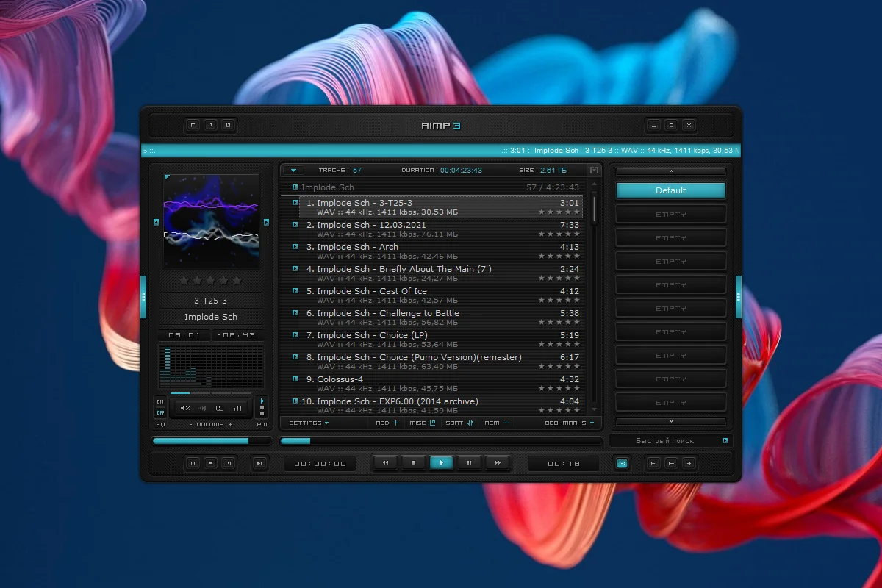Click the track seek progress bar

(441, 441)
